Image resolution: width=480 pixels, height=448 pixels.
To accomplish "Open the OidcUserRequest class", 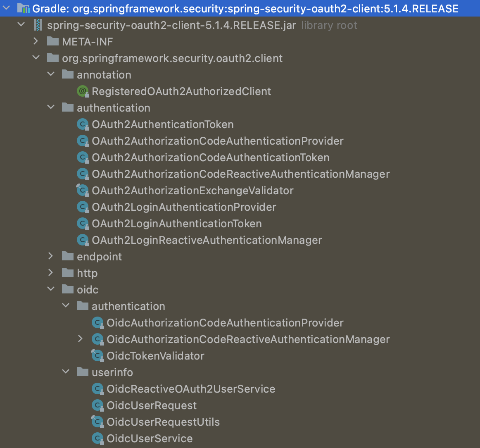I will tap(151, 405).
